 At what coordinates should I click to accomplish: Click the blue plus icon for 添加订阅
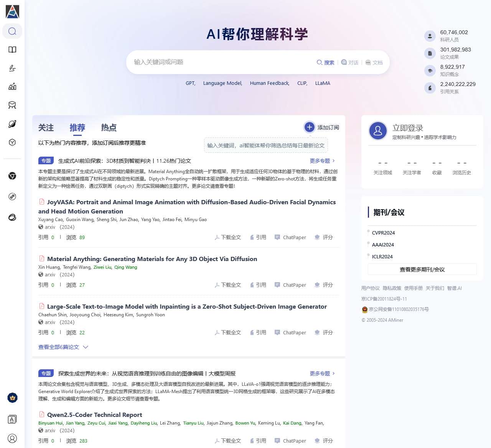[x=310, y=127]
